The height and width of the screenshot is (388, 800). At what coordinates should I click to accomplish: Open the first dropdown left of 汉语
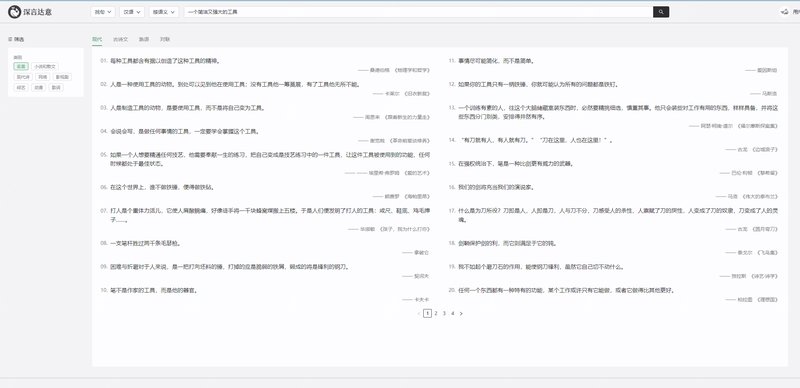(103, 12)
